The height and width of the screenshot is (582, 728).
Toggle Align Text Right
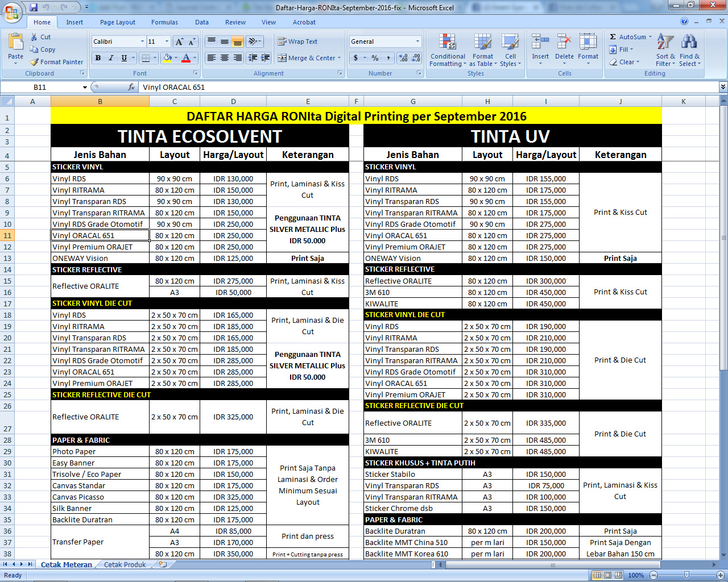tap(238, 58)
